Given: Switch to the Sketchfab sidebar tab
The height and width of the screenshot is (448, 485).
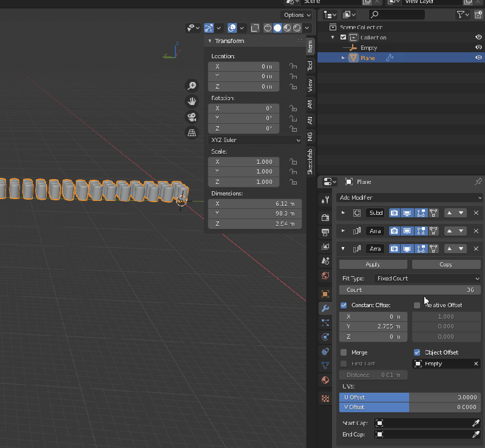Looking at the screenshot, I should [310, 161].
